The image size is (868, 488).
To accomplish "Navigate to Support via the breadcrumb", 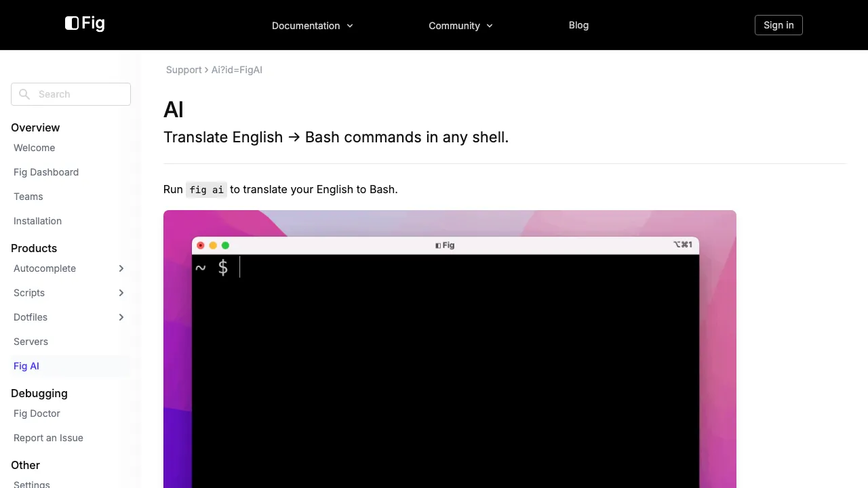I will coord(184,70).
